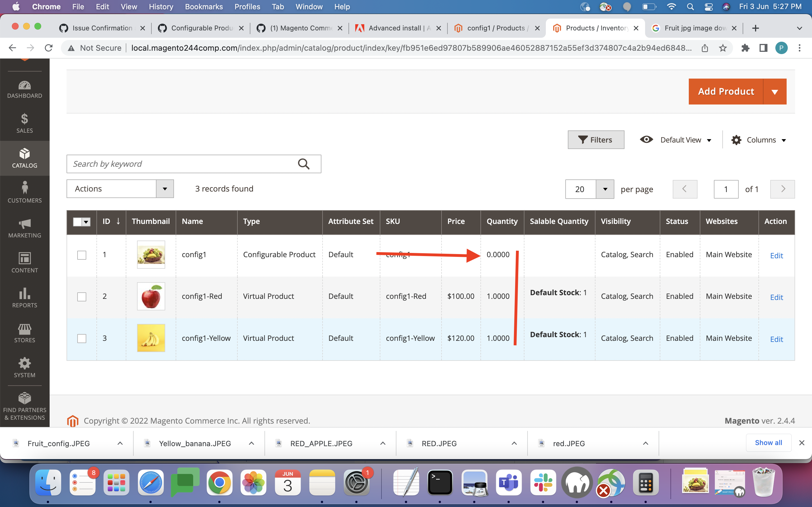Open the Reports section
The image size is (812, 507).
25,298
